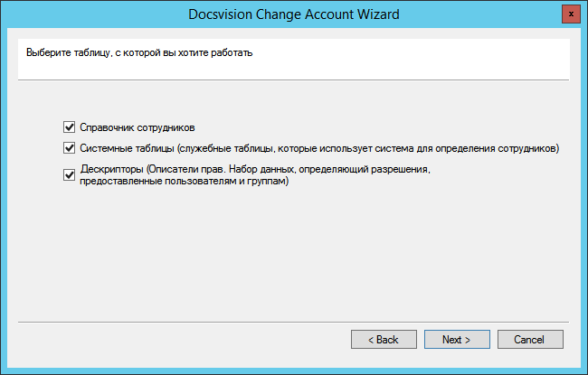Click the empty area left of Back button
Viewport: 588px width, 375px height.
coord(181,340)
